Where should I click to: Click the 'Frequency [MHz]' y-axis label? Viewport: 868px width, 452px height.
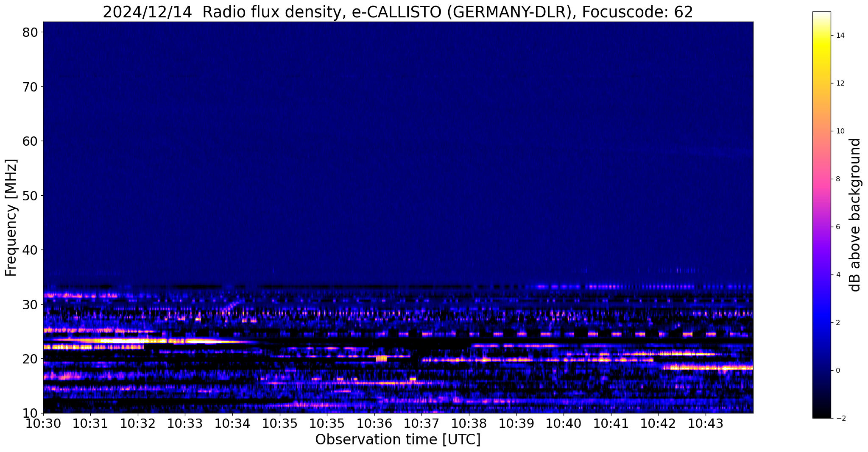(11, 217)
